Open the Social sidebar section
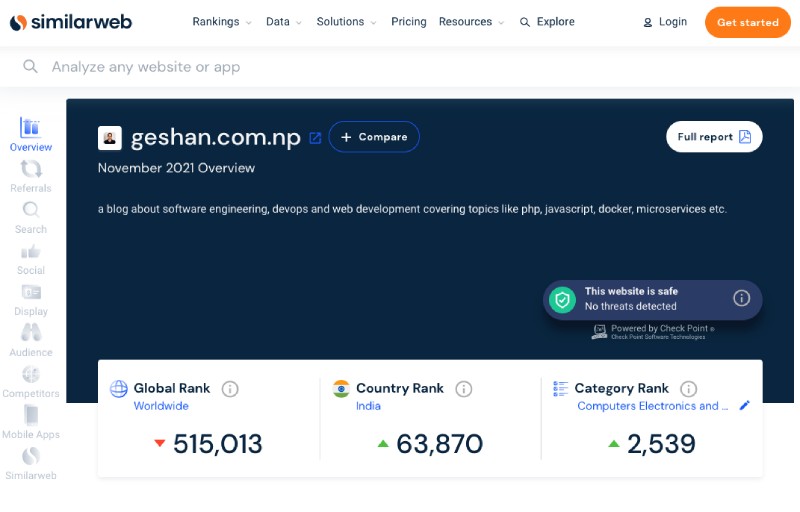Image resolution: width=800 pixels, height=512 pixels. [x=31, y=259]
